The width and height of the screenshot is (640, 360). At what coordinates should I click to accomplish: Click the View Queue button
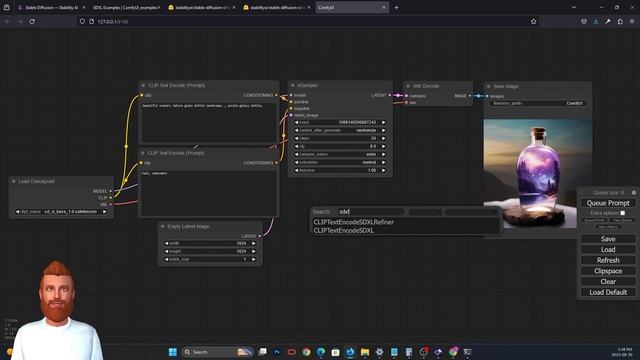pos(622,220)
